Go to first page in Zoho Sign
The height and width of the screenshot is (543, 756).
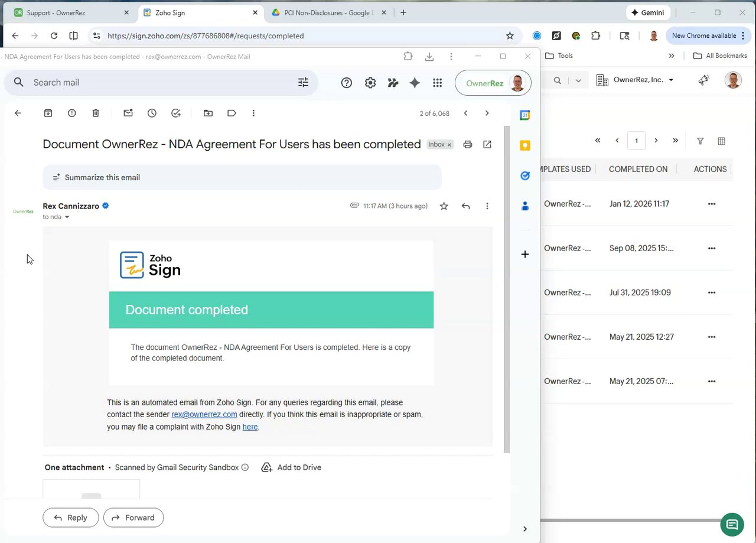click(x=598, y=141)
